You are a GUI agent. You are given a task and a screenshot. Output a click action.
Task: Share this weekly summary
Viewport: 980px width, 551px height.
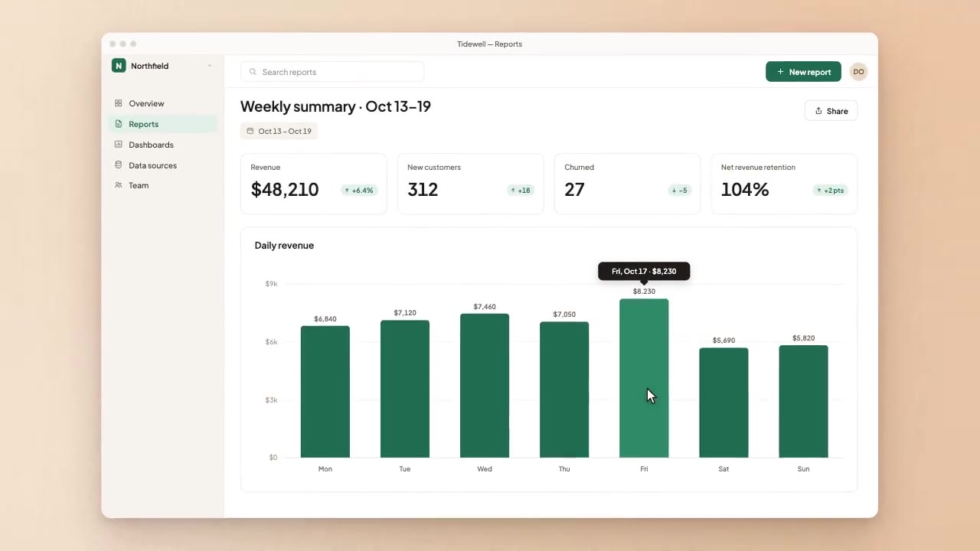tap(831, 111)
